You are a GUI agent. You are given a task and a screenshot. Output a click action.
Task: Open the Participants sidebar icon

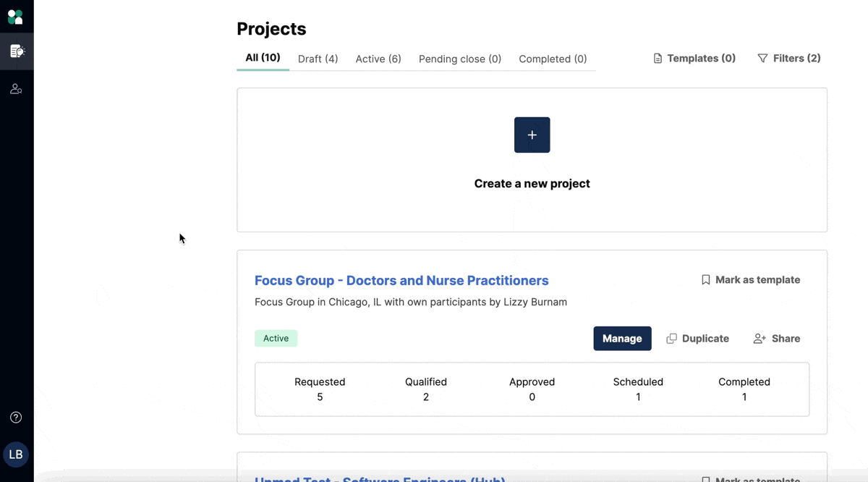16,89
